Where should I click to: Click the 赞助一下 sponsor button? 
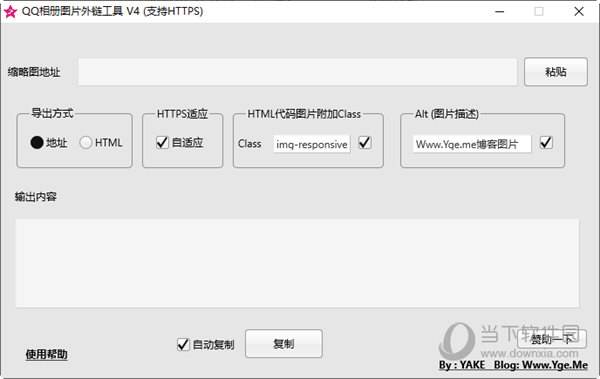(551, 339)
